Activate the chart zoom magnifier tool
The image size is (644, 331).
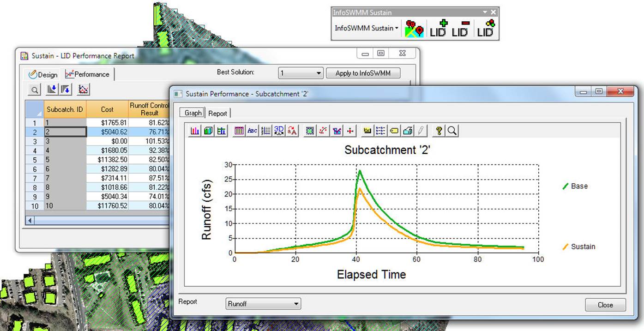(x=452, y=130)
